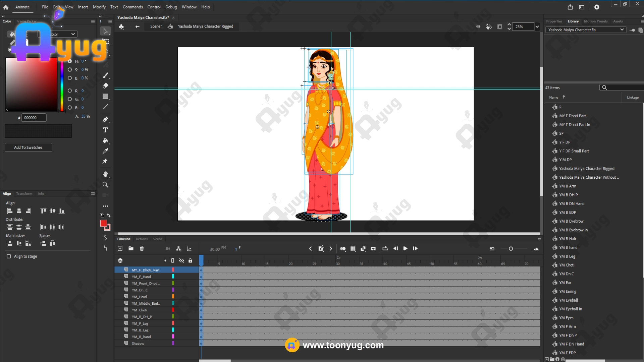The width and height of the screenshot is (644, 362).
Task: Click Add To Swatches button
Action: [x=28, y=147]
